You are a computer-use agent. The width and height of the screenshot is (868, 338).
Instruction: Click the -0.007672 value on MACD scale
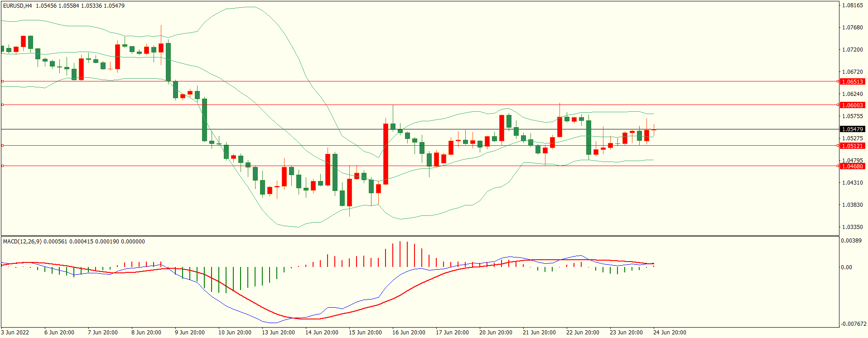coord(853,324)
